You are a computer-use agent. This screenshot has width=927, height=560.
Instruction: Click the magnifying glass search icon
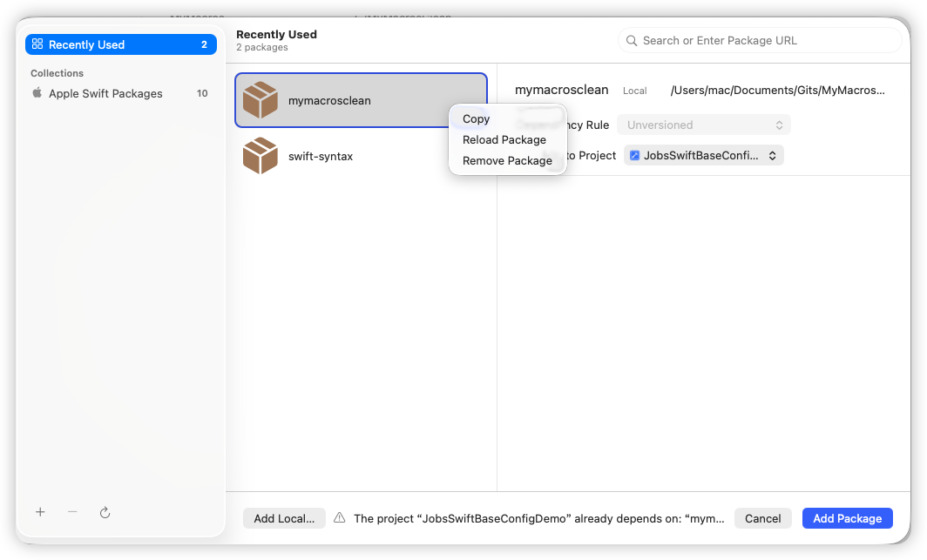click(x=632, y=40)
